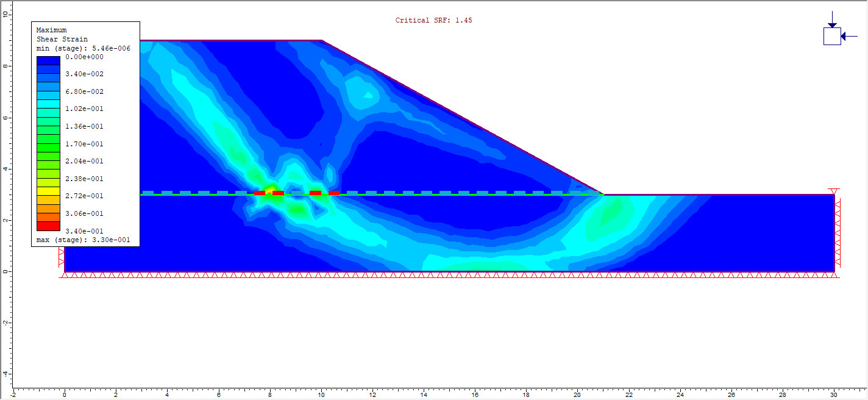Click the bottom-right corner of the model boundary
This screenshot has height=400, width=868.
coord(834,271)
